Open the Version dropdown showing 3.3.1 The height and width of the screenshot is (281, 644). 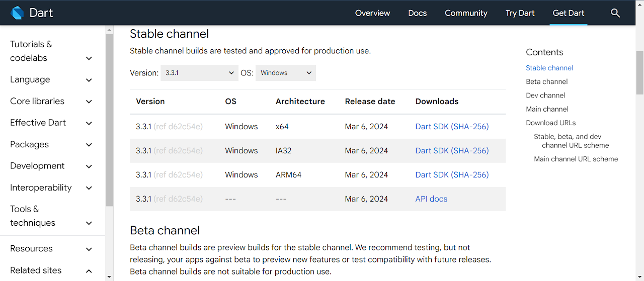point(200,73)
